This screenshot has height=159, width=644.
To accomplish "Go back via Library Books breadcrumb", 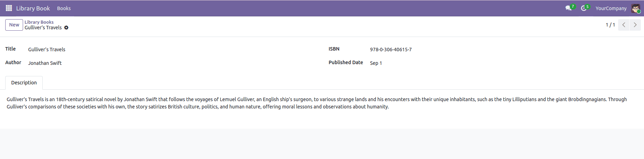I will click(39, 22).
